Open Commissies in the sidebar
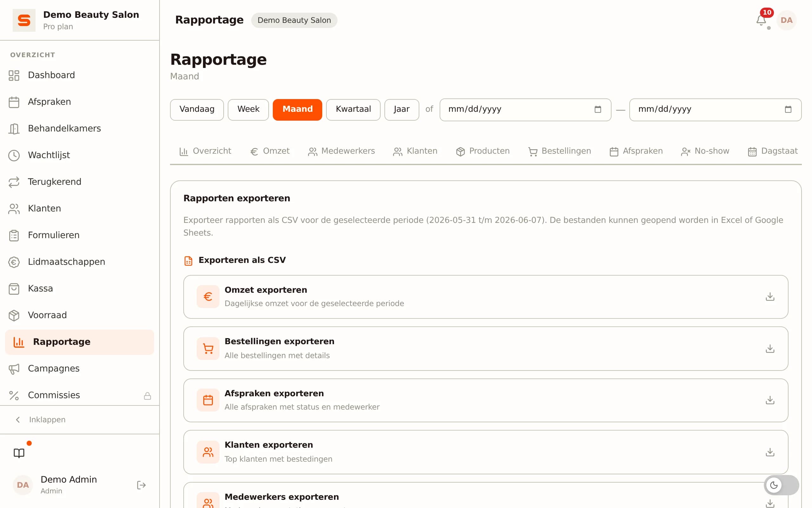 click(80, 395)
